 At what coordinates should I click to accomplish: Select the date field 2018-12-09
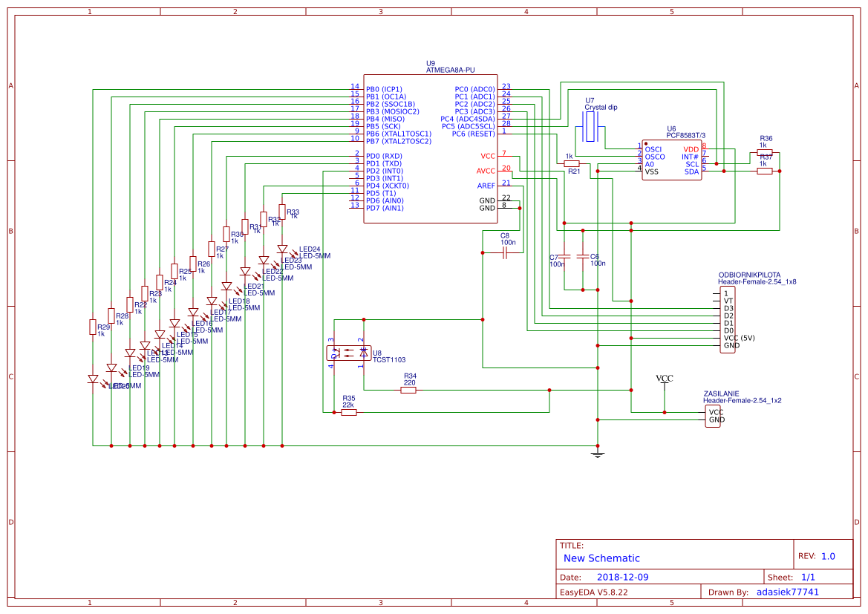(622, 576)
